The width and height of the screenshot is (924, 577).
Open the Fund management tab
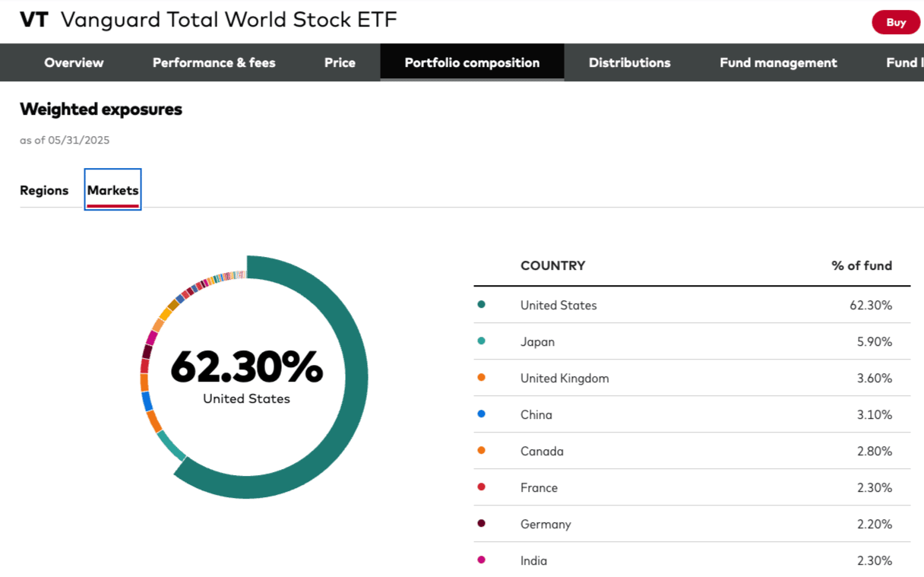click(x=778, y=63)
